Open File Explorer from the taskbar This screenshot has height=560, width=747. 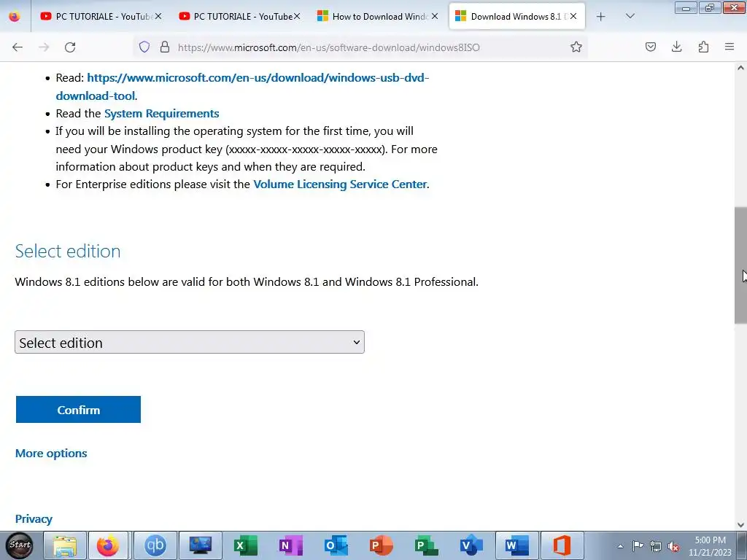(65, 545)
